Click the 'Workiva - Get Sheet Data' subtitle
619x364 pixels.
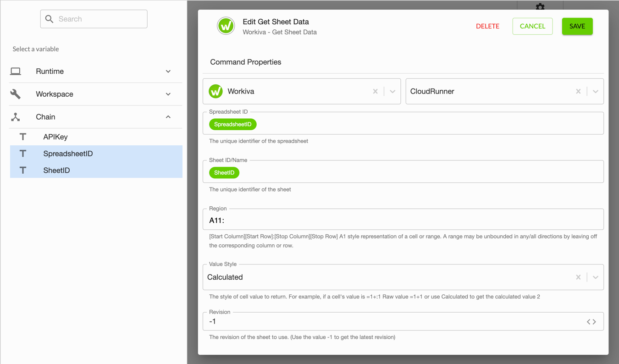click(x=280, y=32)
